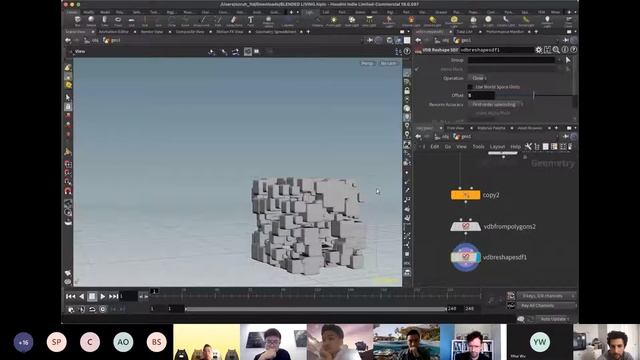The image size is (640, 360).
Task: Toggle the pin icon in network editor path bar
Action: (566, 137)
